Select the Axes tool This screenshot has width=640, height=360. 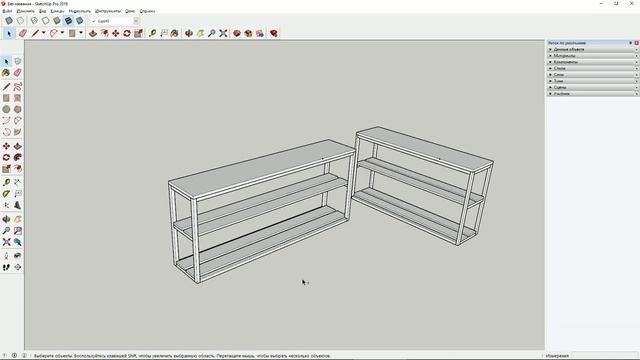tap(6, 205)
